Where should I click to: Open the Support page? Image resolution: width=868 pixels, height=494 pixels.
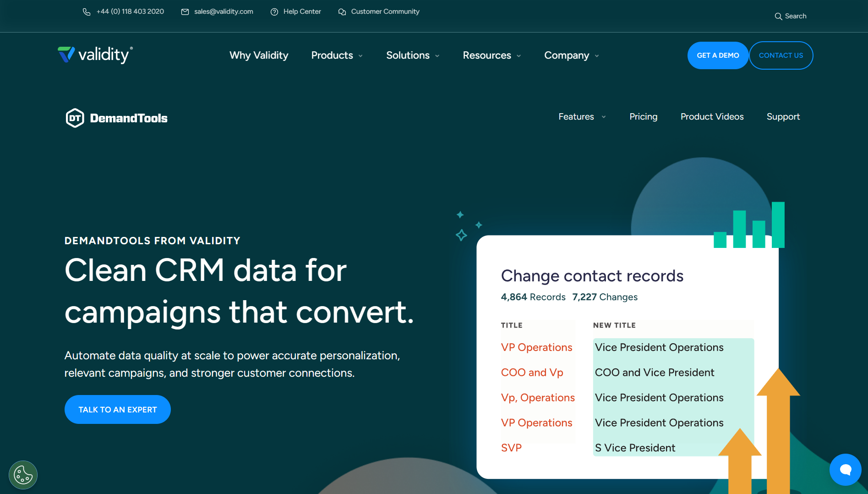point(783,117)
